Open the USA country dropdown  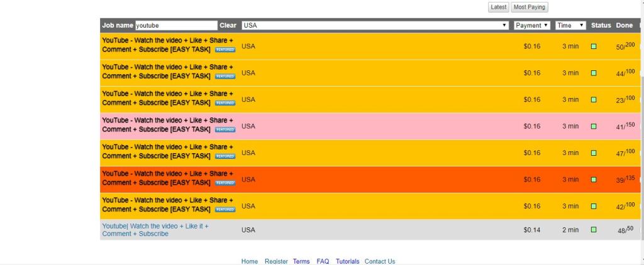pyautogui.click(x=375, y=25)
